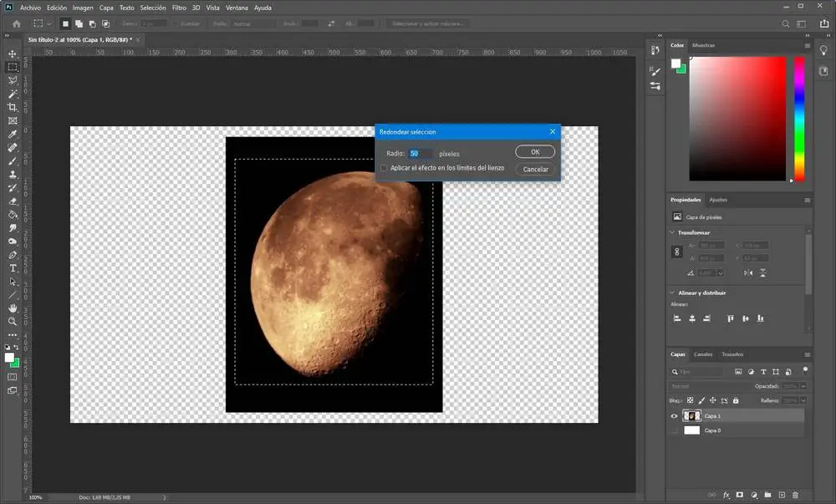836x504 pixels.
Task: Switch to the Canales tab
Action: (x=703, y=354)
